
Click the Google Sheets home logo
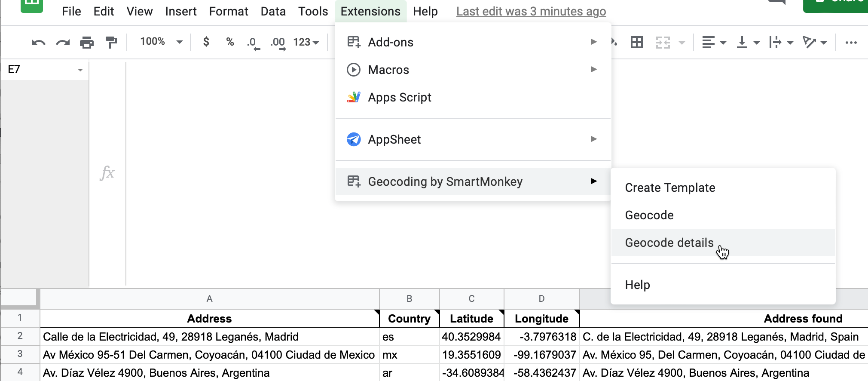pyautogui.click(x=32, y=5)
